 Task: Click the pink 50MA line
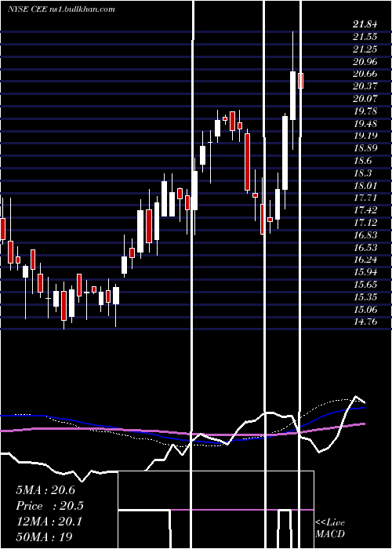(x=182, y=434)
